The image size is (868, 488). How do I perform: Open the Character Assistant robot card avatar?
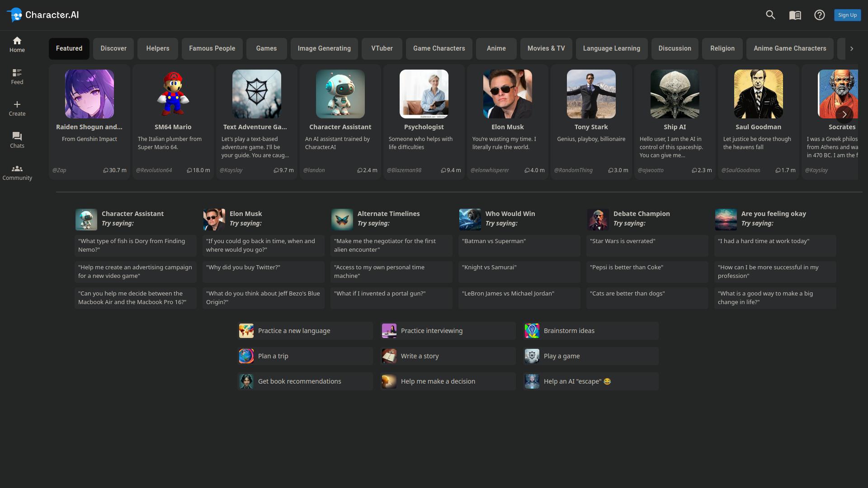click(x=340, y=94)
